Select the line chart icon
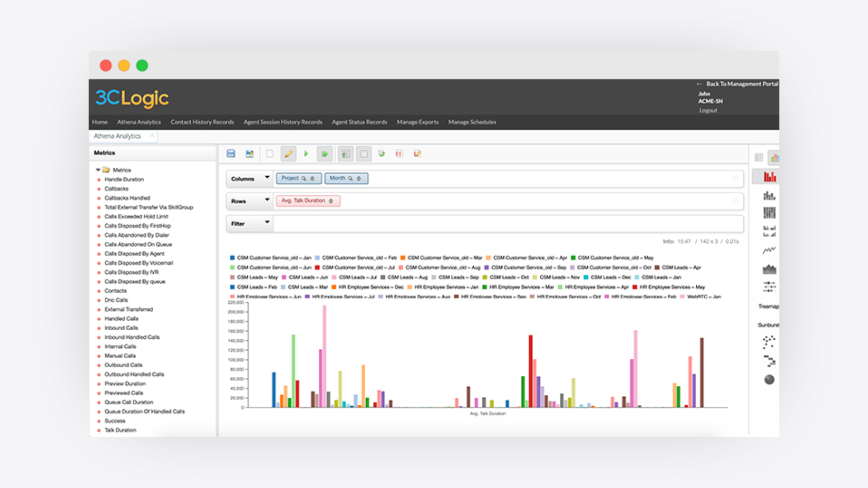Screen dimensions: 868x488 tap(769, 250)
